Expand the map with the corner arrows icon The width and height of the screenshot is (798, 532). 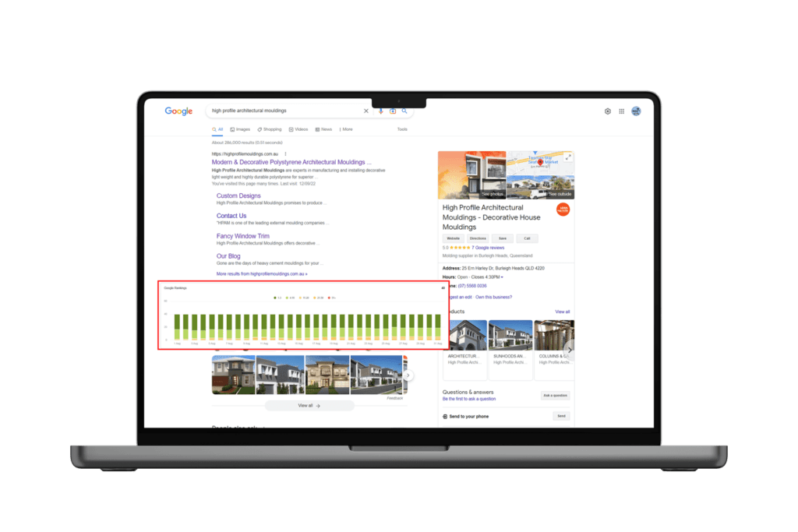568,157
